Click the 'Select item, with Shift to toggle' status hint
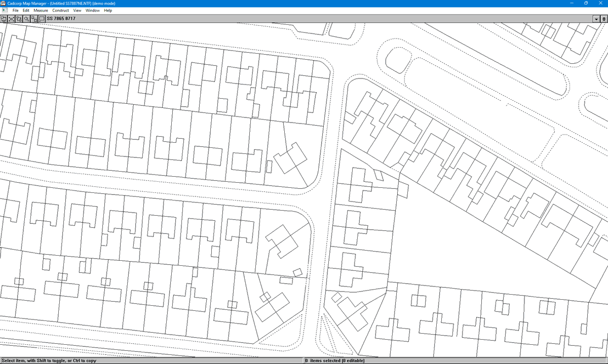Image resolution: width=608 pixels, height=364 pixels. tap(49, 361)
